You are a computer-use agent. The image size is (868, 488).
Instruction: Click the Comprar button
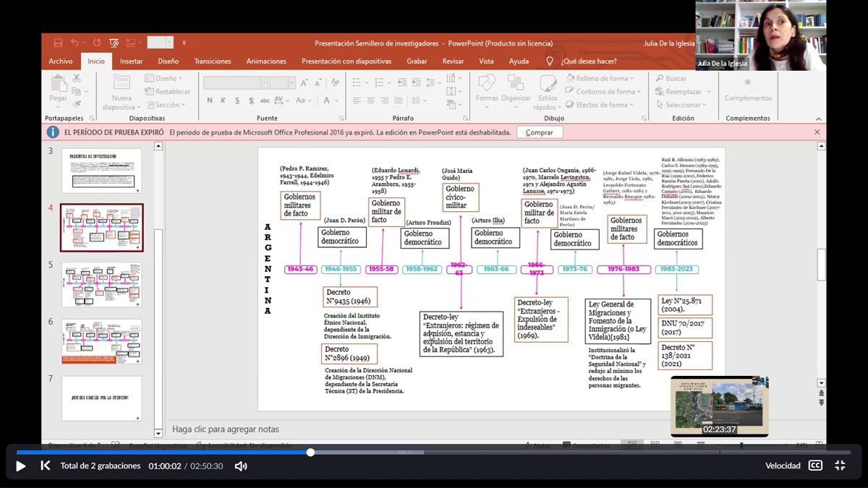tap(539, 132)
